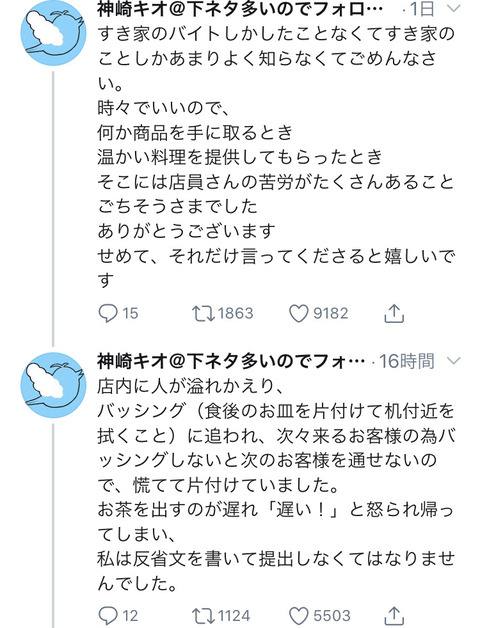Screen dimensions: 480x628
Task: Open the 16時間 tweet's chevron dropdown menu
Action: (x=454, y=361)
